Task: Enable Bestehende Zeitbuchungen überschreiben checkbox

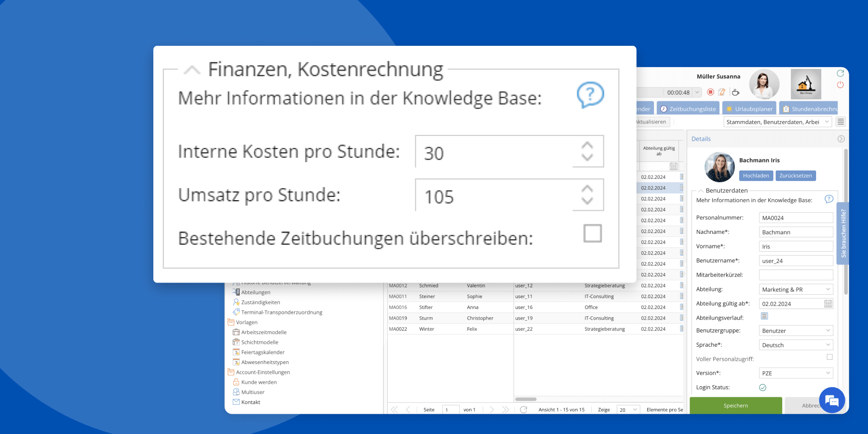Action: (592, 233)
